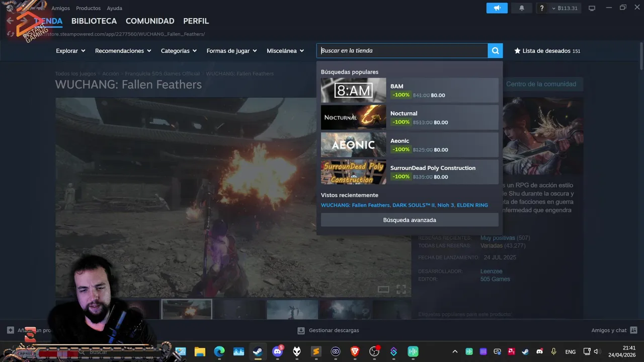Screen dimensions: 644x362
Task: Expand the Miscelánea dropdown
Action: [285, 51]
